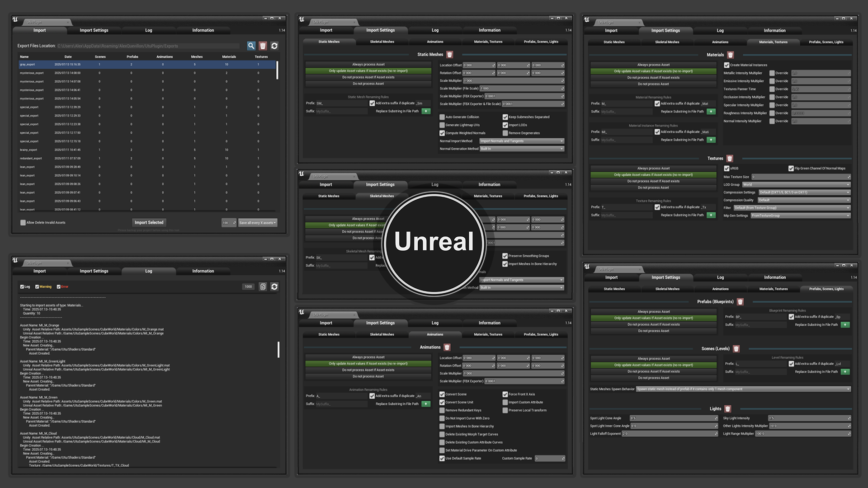Image resolution: width=868 pixels, height=488 pixels.
Task: Open Static Meshes subtab in Materials, Textures window
Action: [614, 42]
